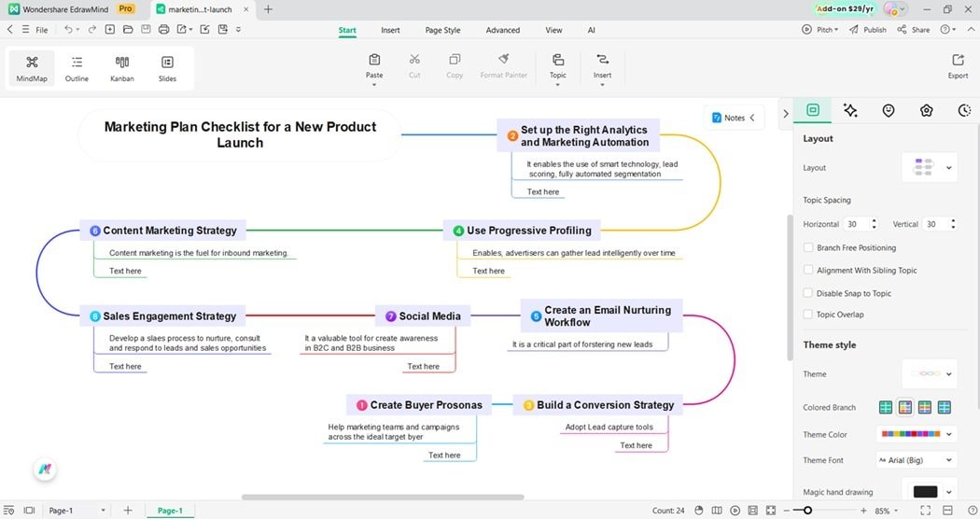
Task: Enable Alignment With Sibling Topic
Action: pyautogui.click(x=808, y=270)
